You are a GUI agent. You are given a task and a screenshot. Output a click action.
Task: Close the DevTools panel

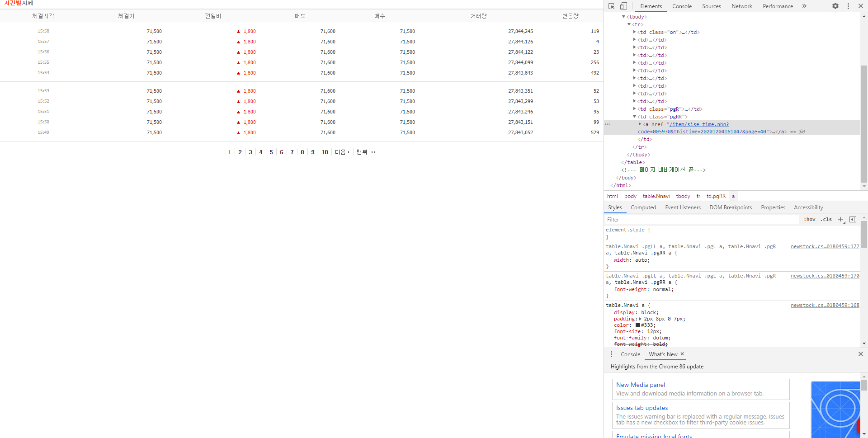tap(860, 6)
